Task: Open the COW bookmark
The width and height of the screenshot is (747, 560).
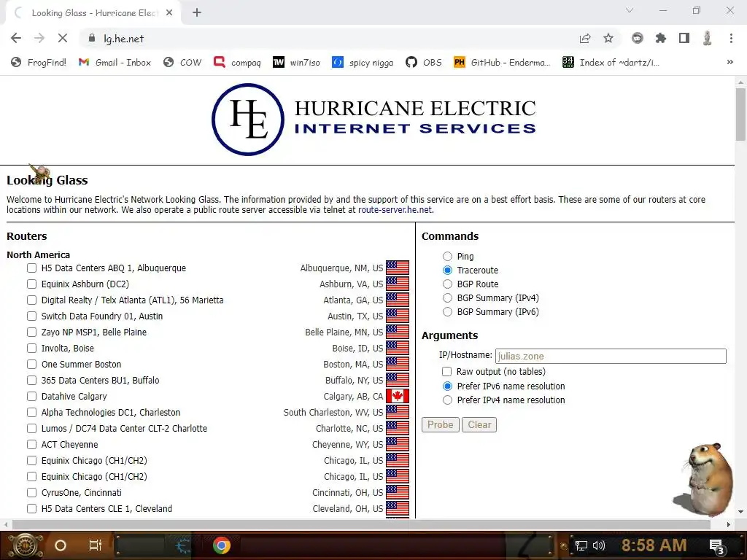Action: (182, 63)
